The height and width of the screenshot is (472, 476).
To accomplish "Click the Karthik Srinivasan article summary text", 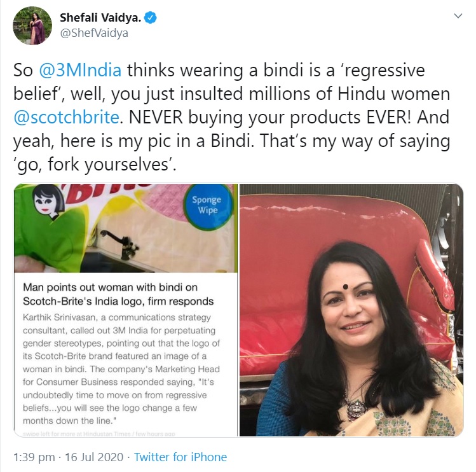I will (x=121, y=369).
